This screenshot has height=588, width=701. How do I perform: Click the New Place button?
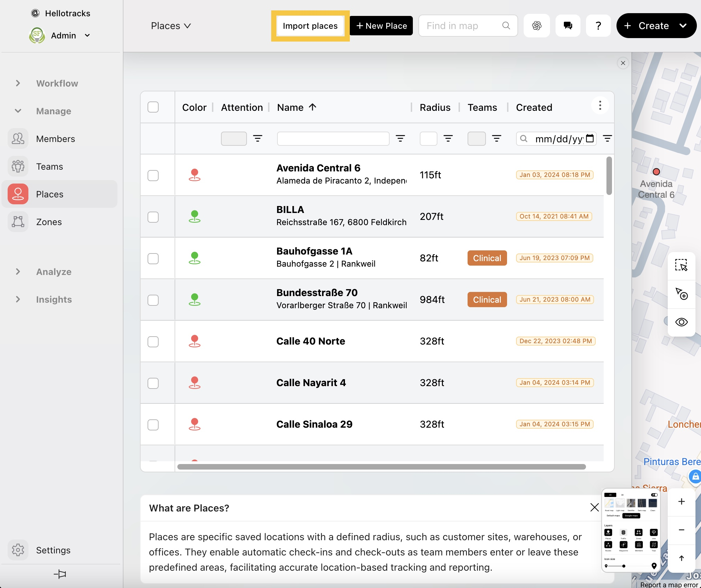(x=381, y=26)
